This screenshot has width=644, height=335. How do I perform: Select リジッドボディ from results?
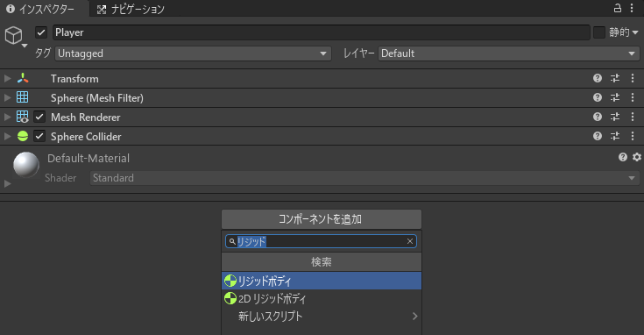tap(322, 281)
